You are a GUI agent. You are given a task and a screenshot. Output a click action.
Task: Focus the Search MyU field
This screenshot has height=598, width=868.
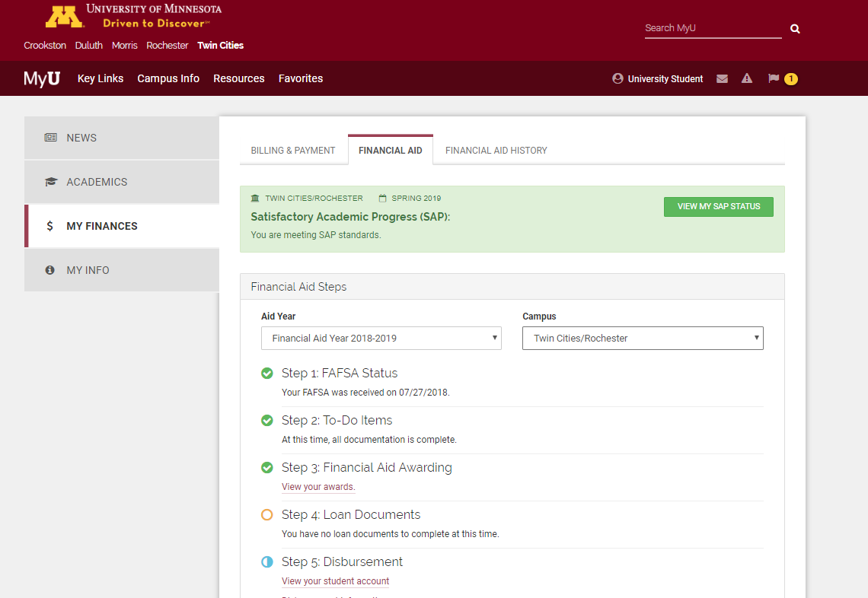(713, 28)
